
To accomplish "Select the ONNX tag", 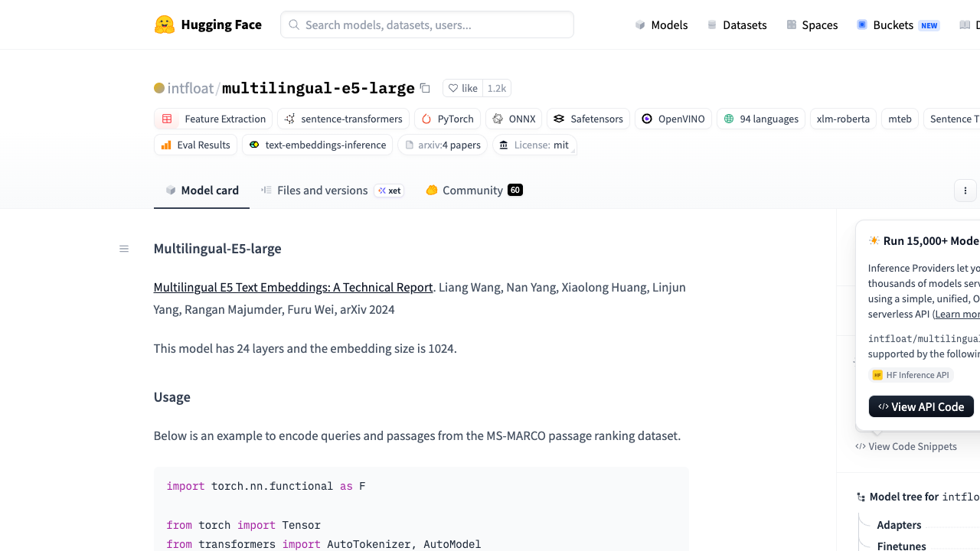I will click(x=514, y=119).
